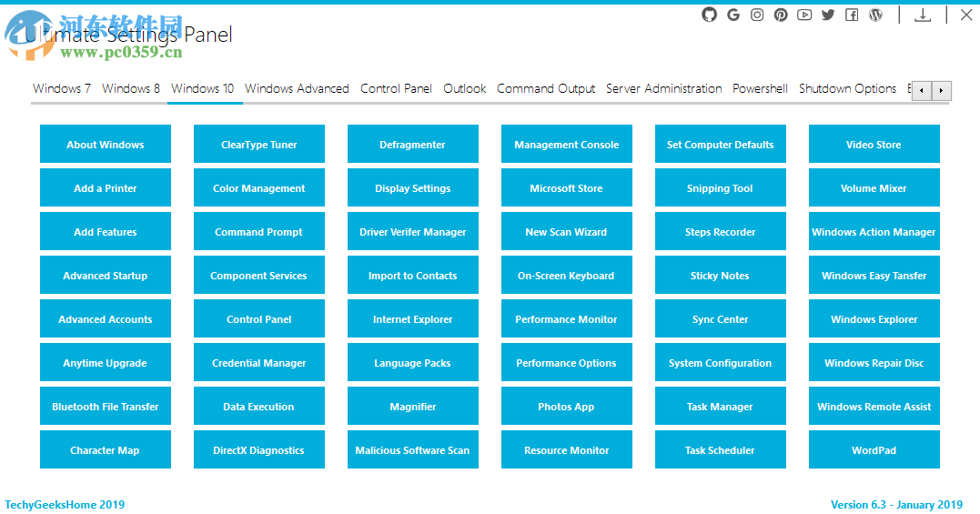Open the YouTube icon link
Viewport: 980px width, 514px height.
(x=804, y=15)
